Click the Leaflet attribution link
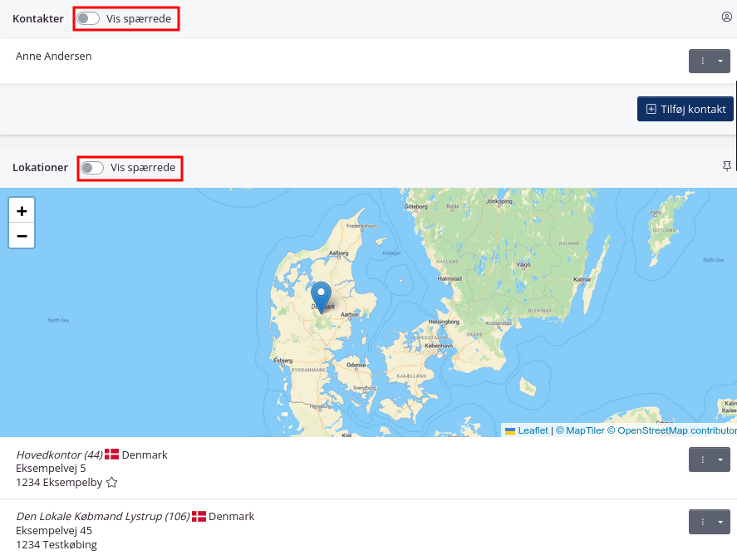This screenshot has height=560, width=737. 532,430
